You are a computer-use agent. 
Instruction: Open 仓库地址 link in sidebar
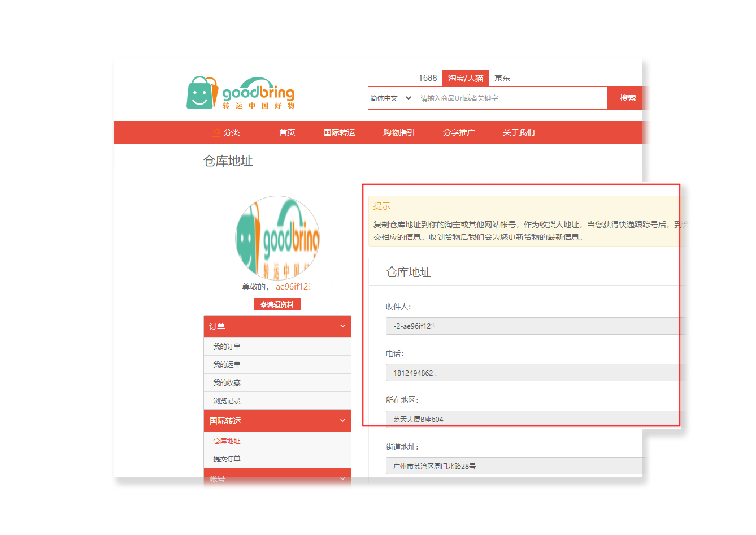click(277, 441)
